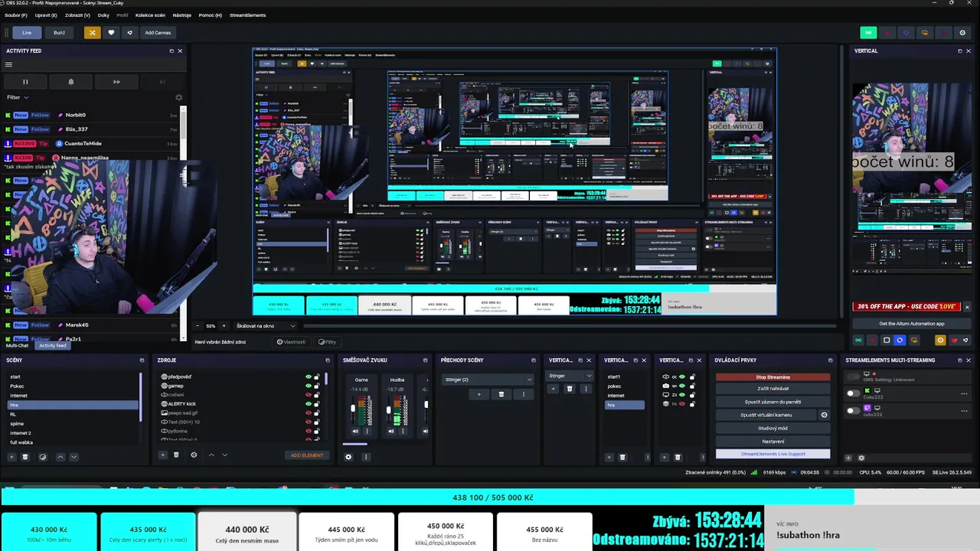Add a source with plus icon in Zdroje

(162, 455)
